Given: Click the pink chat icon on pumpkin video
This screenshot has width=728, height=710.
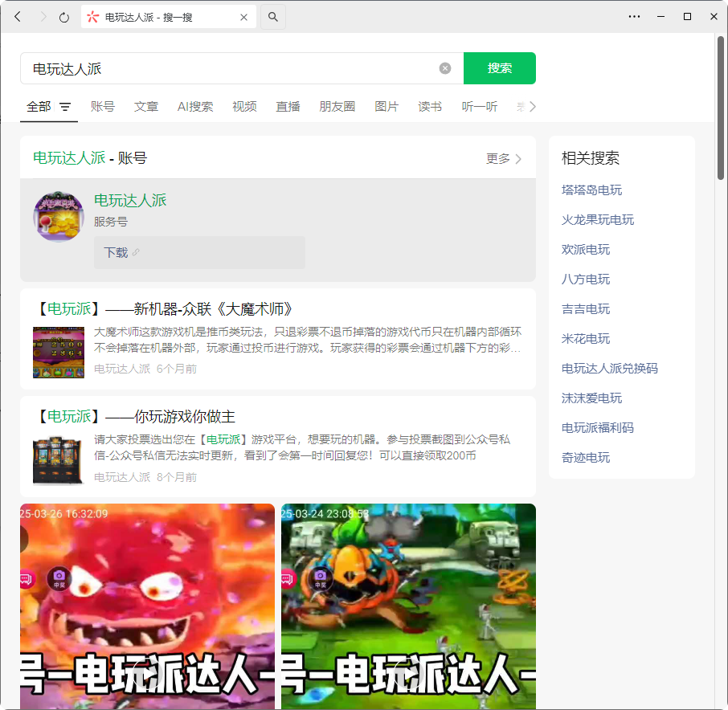Looking at the screenshot, I should click(288, 578).
